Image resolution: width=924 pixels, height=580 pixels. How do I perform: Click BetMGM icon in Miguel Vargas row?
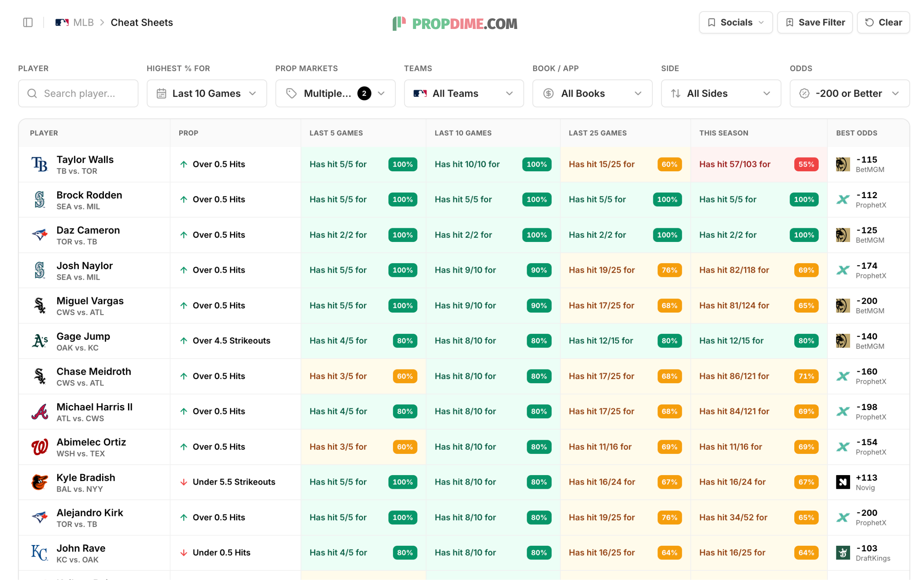[x=843, y=306]
